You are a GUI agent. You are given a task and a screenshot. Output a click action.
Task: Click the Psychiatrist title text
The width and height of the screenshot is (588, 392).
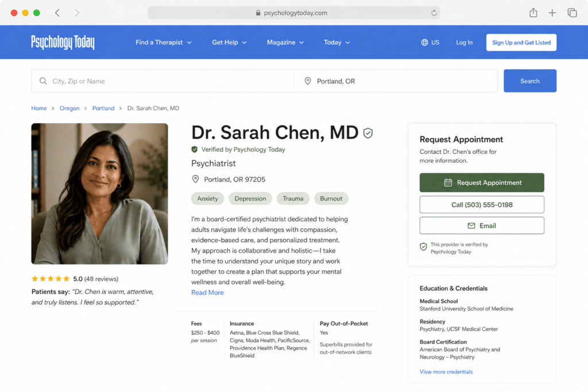(x=214, y=164)
